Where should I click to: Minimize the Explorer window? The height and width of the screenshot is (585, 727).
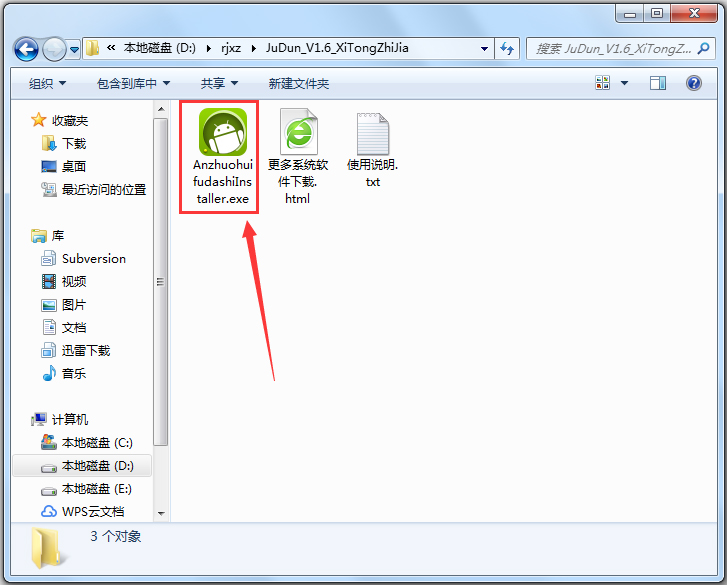pyautogui.click(x=630, y=13)
